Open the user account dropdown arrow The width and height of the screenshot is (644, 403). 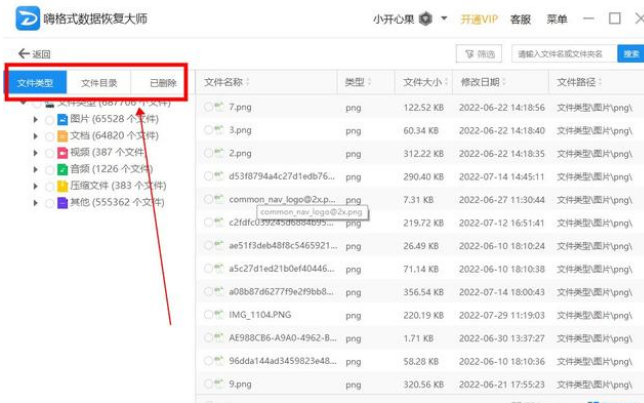[444, 19]
